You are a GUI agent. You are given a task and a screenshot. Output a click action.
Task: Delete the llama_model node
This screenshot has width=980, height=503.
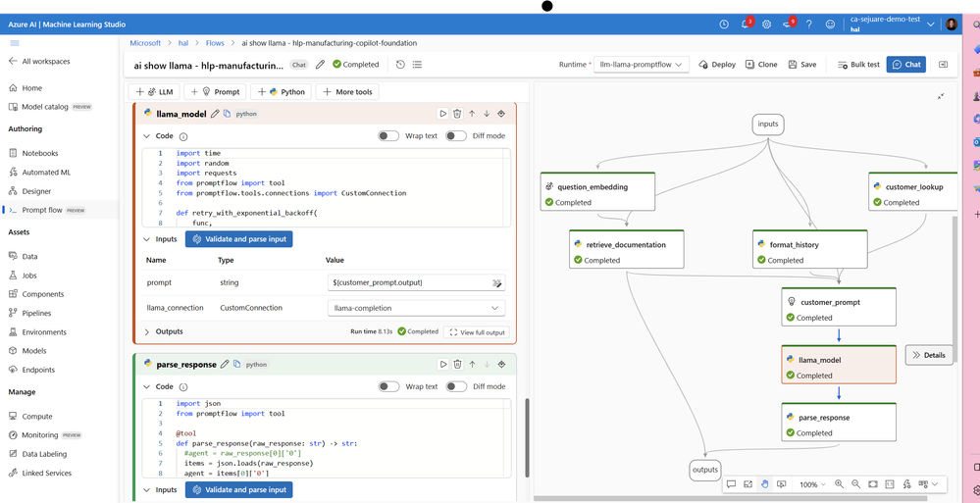[x=457, y=114]
